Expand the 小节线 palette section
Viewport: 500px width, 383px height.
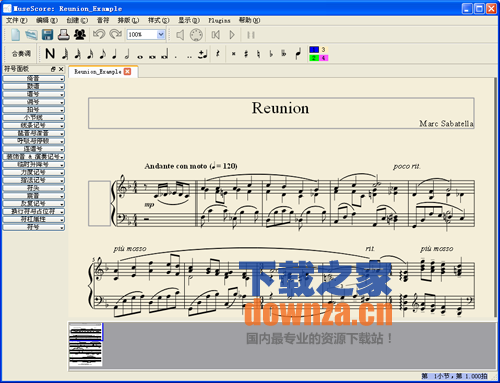click(33, 117)
